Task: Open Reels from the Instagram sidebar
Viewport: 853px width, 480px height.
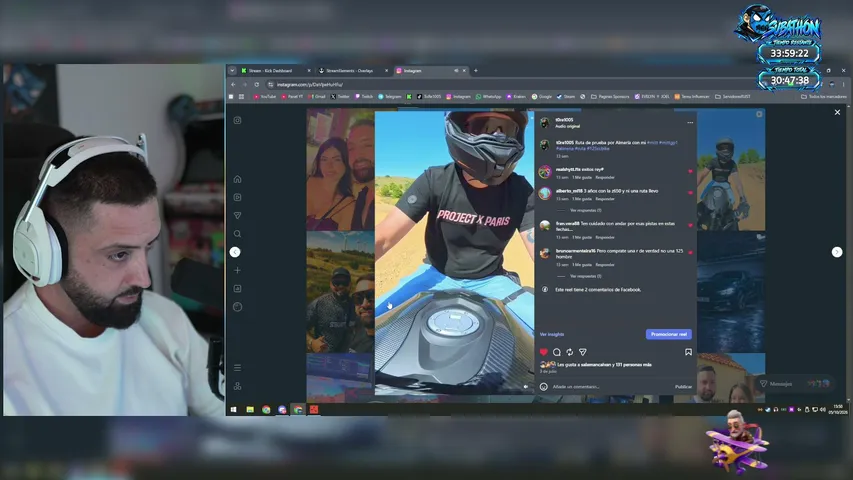Action: point(237,197)
